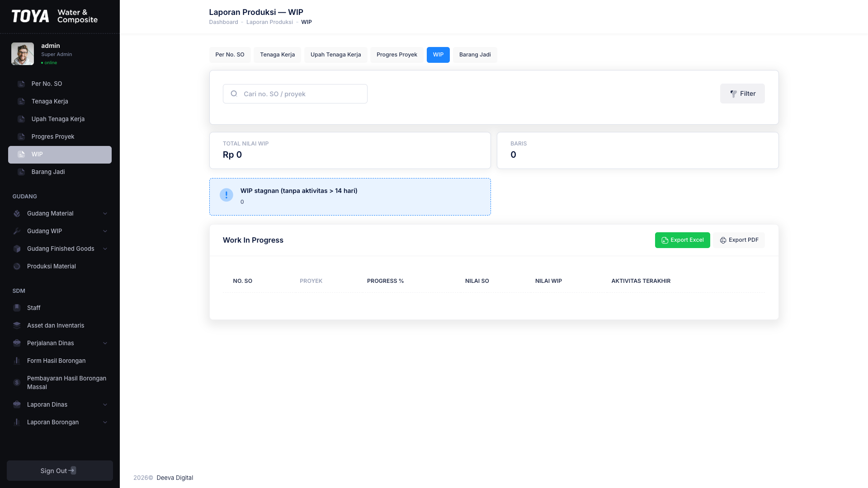This screenshot has height=488, width=868.
Task: Open Pembayaran Hasil Borongan Massal item
Action: click(x=60, y=383)
